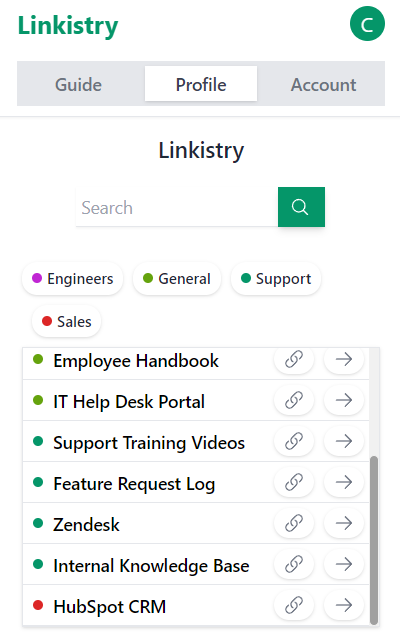This screenshot has height=640, width=400.
Task: Open the user avatar C menu
Action: tap(367, 24)
